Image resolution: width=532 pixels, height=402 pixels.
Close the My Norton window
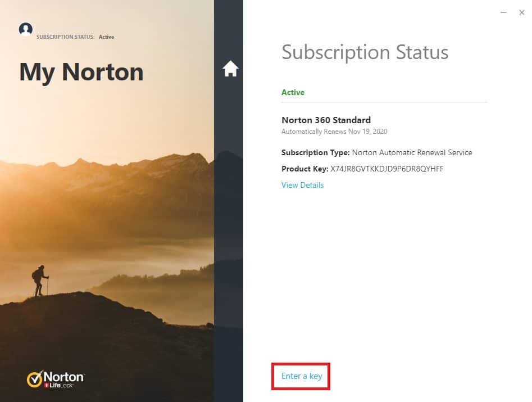point(522,12)
